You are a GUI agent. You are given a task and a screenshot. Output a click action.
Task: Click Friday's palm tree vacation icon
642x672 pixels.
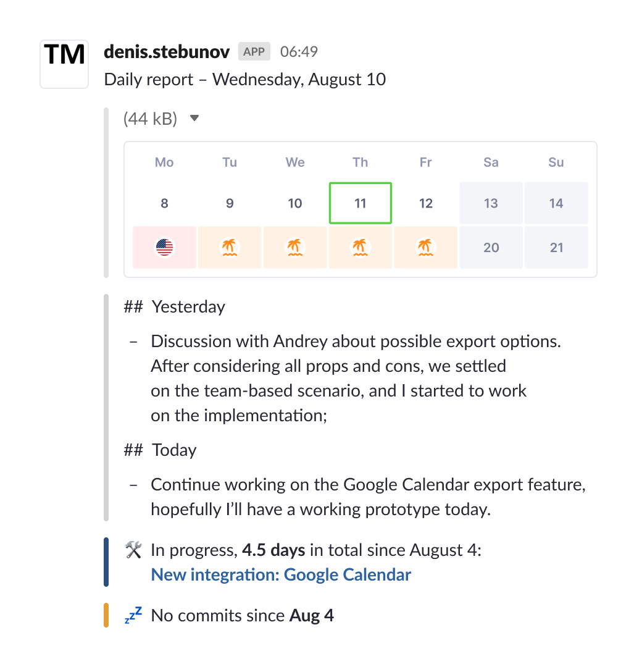point(426,248)
